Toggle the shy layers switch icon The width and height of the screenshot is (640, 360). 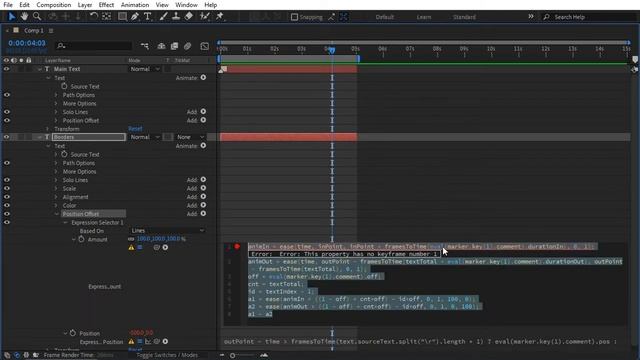pyautogui.click(x=162, y=46)
